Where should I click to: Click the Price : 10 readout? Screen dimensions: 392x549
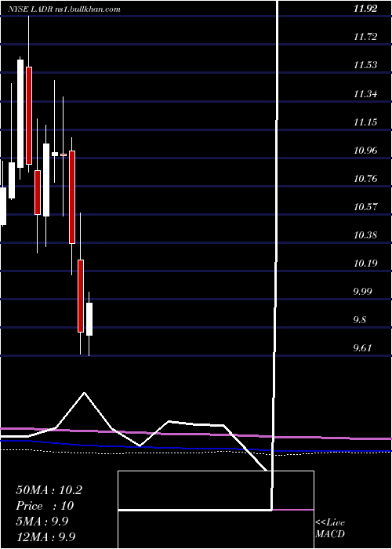click(45, 506)
